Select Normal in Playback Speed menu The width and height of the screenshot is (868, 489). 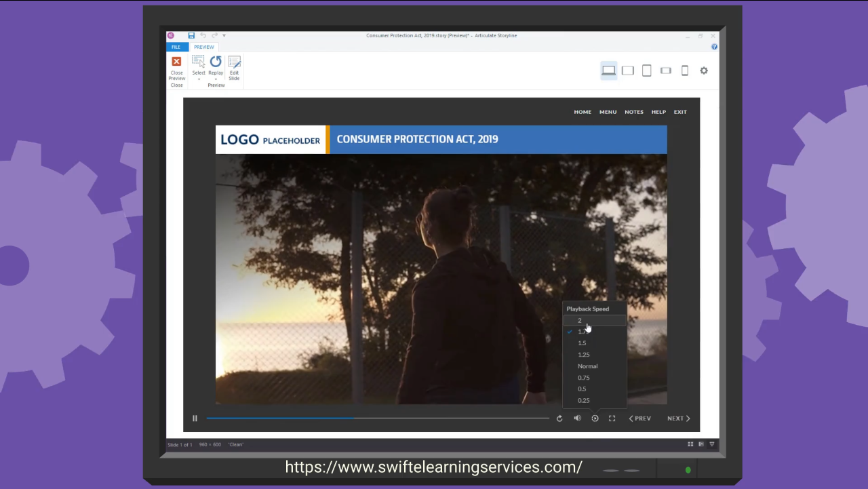[587, 366]
